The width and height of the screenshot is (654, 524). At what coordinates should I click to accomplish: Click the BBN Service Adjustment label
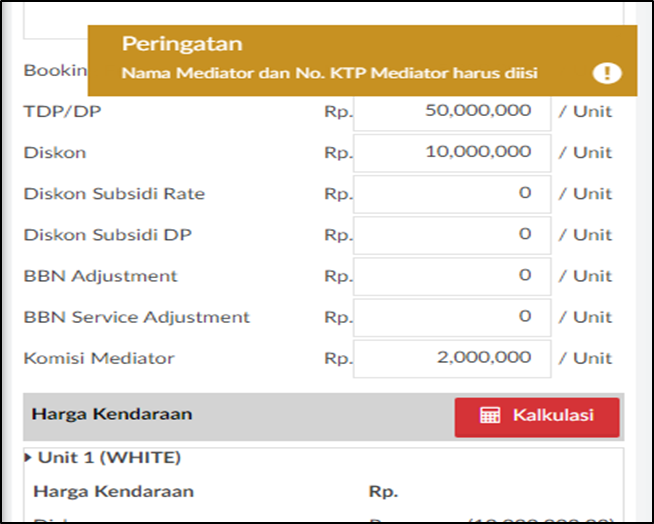137,317
